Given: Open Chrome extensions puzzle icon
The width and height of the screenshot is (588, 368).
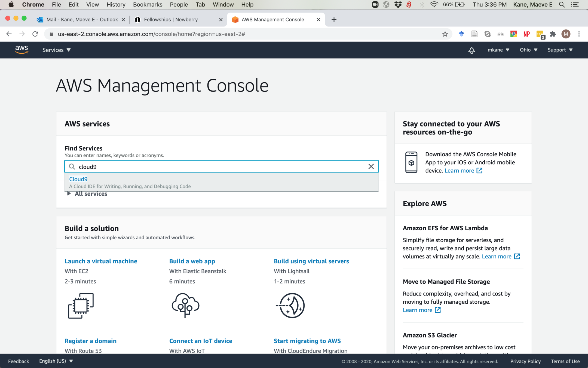Looking at the screenshot, I should pos(553,34).
